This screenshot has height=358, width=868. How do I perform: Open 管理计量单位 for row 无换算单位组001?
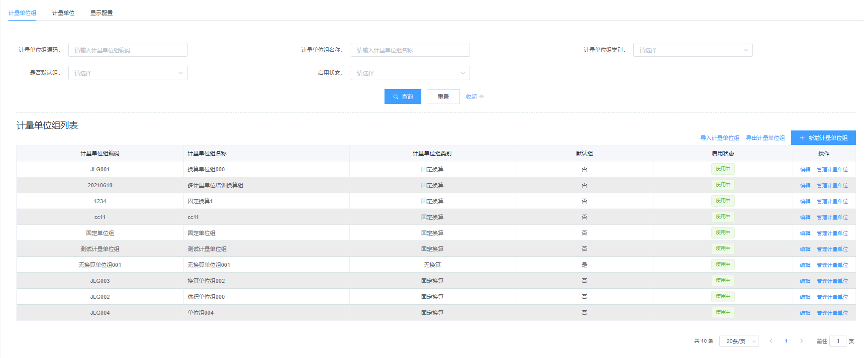pos(832,265)
